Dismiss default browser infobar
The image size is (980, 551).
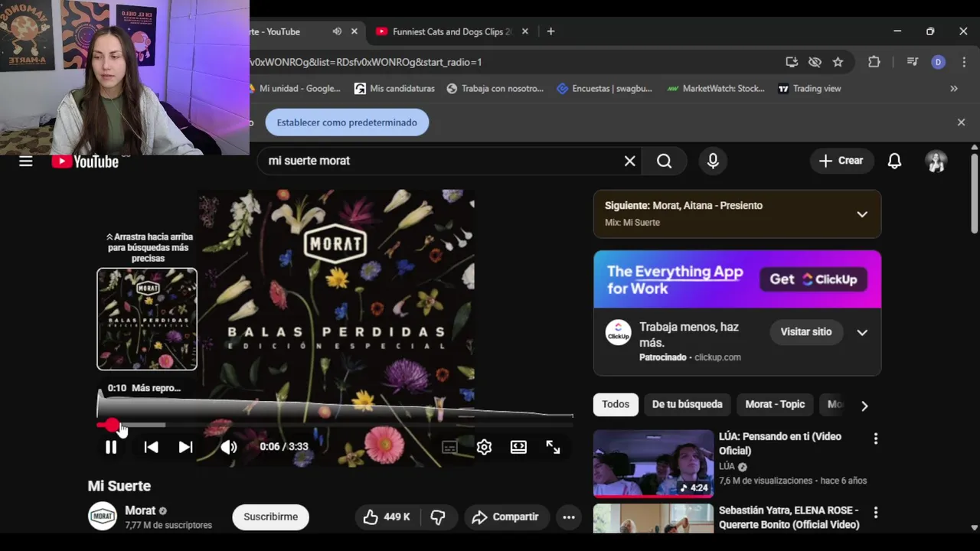pos(961,122)
